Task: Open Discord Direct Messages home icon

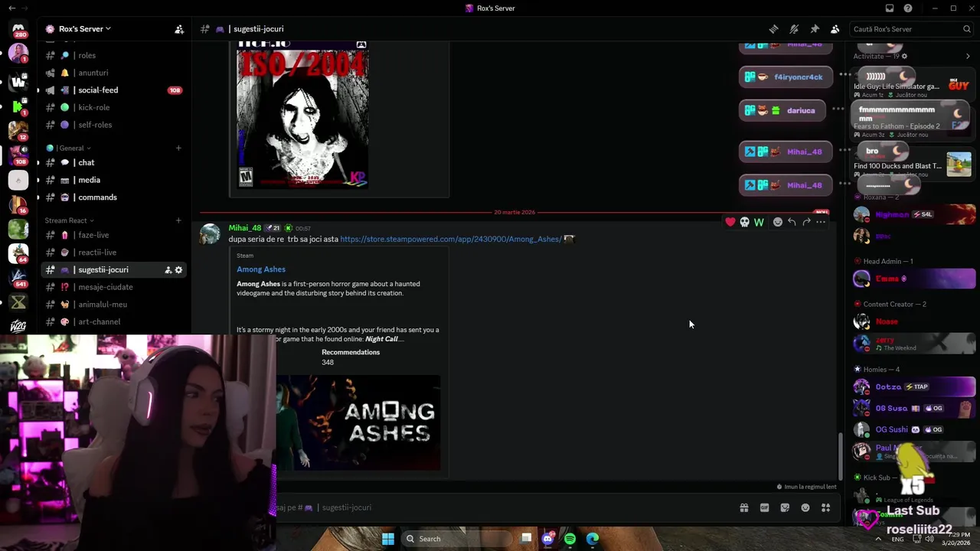Action: click(18, 30)
